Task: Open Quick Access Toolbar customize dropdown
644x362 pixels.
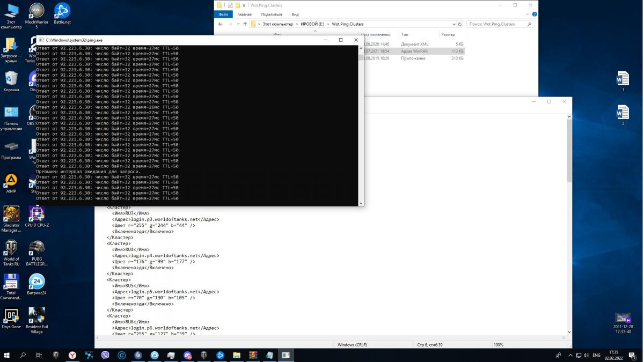Action: click(x=244, y=5)
